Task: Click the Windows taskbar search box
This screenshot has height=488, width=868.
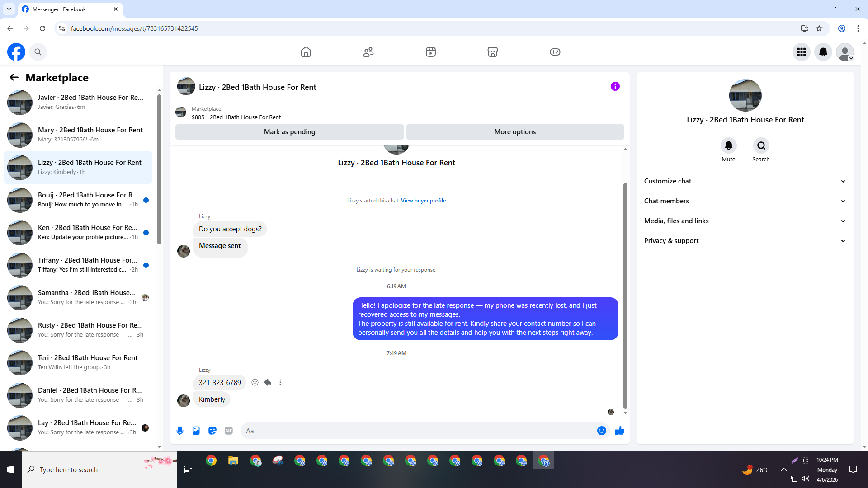Action: pos(99,469)
